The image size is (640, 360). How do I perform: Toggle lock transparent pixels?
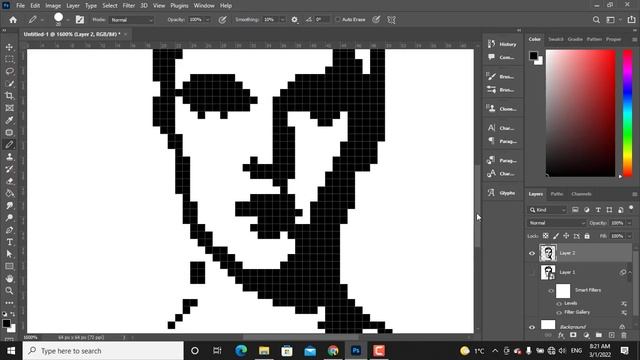pyautogui.click(x=546, y=236)
